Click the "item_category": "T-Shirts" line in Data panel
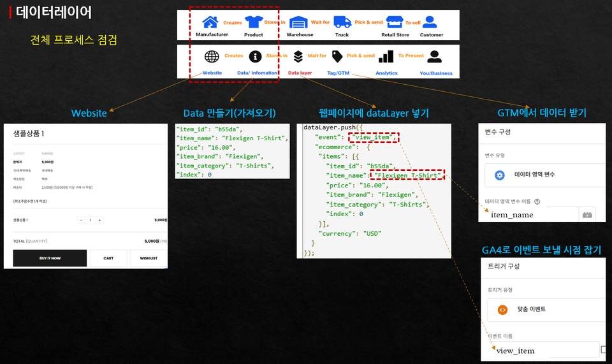 tap(225, 166)
